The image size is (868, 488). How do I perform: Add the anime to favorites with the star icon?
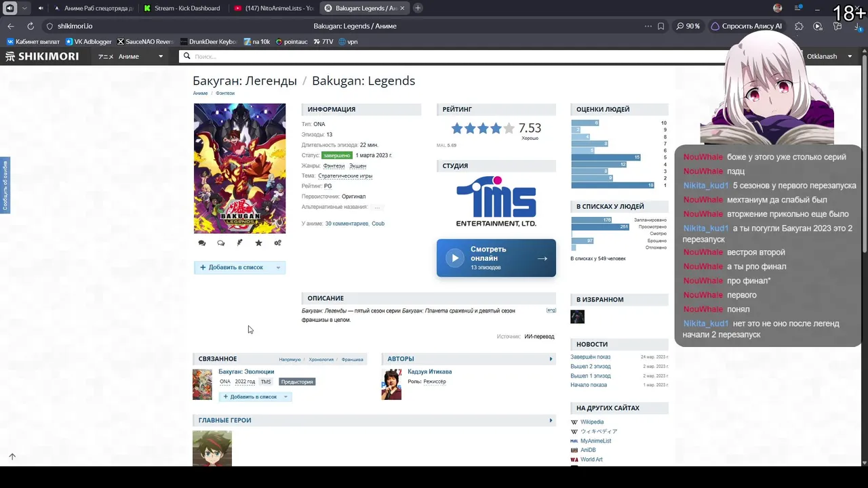click(258, 243)
